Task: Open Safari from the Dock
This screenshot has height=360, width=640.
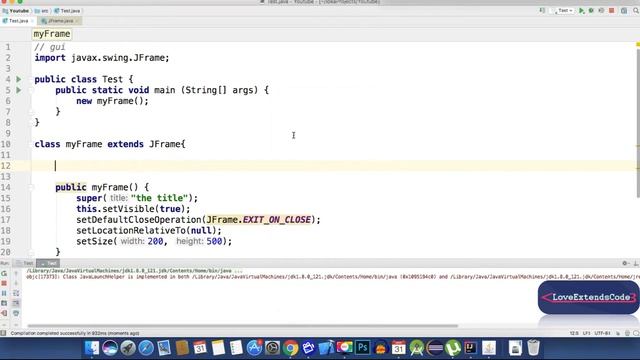Action: pos(146,348)
